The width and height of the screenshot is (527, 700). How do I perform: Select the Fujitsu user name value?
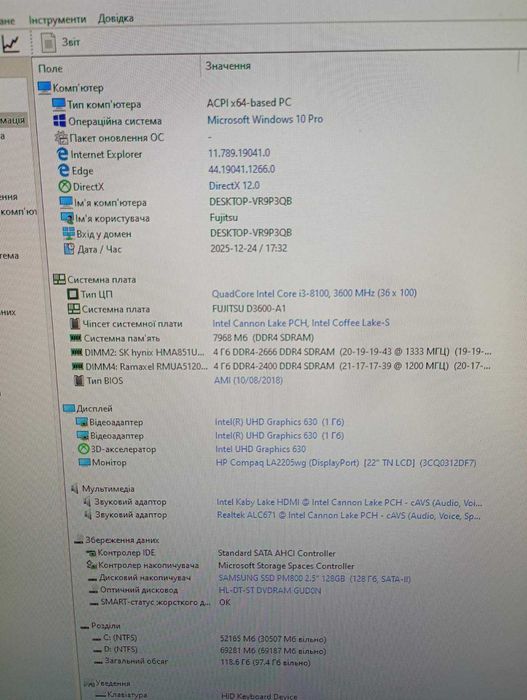(x=224, y=217)
